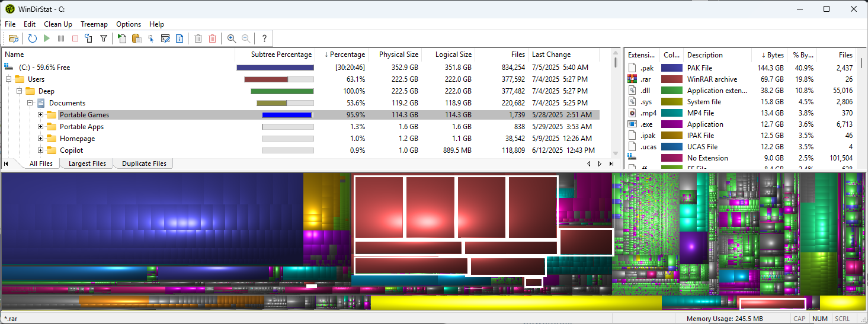This screenshot has width=868, height=324.
Task: Click the red Delete permanently trash icon
Action: pos(213,39)
